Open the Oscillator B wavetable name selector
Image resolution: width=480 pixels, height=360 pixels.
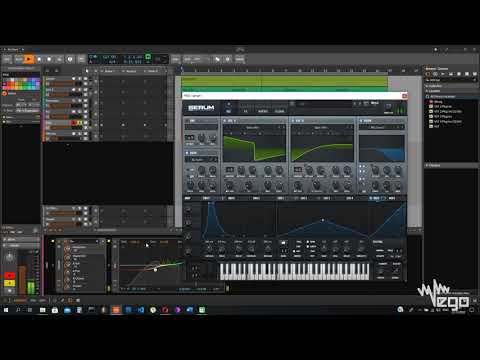[x=321, y=127]
